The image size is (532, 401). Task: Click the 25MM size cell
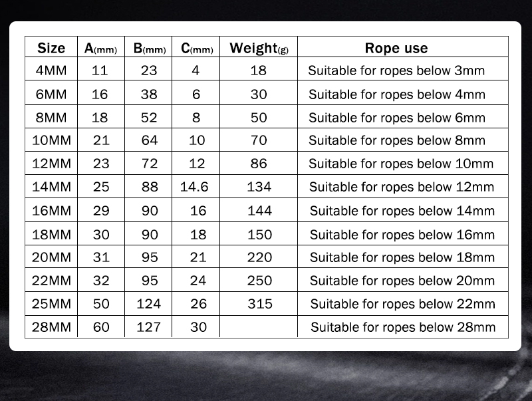pos(51,304)
